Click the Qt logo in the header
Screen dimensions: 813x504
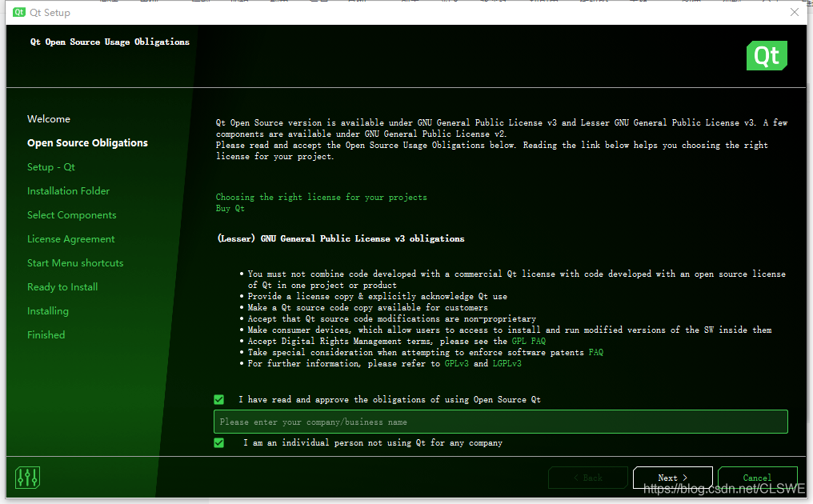[x=767, y=55]
